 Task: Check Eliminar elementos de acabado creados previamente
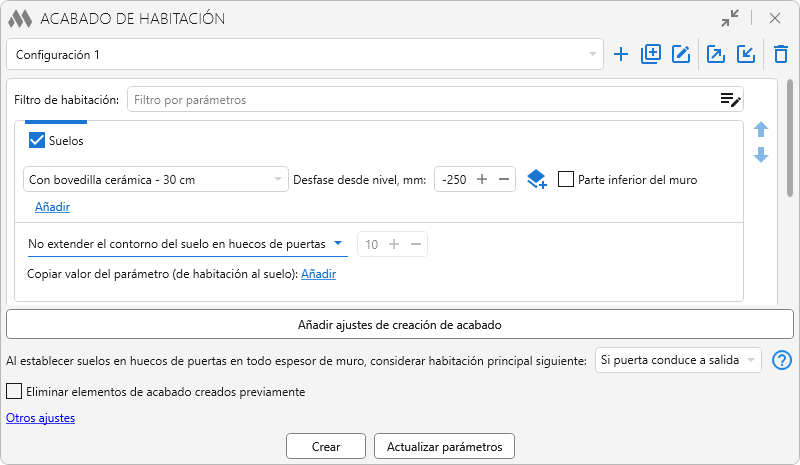coord(15,392)
